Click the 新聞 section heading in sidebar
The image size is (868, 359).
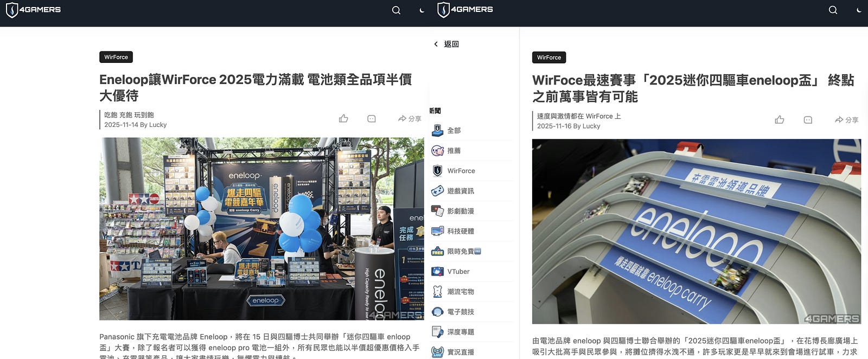435,111
